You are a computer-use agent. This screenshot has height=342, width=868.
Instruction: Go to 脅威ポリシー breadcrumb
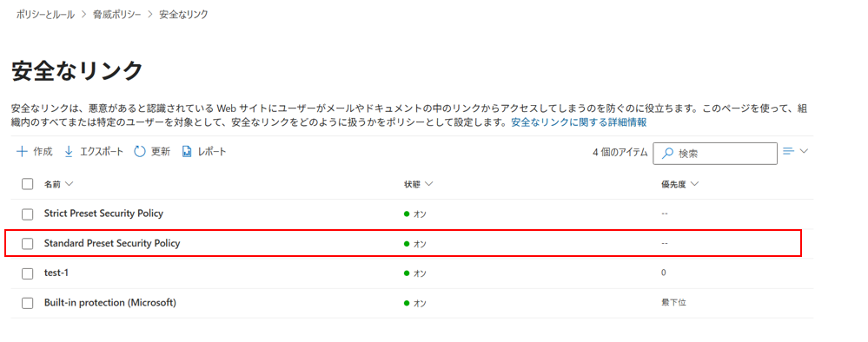click(x=117, y=15)
